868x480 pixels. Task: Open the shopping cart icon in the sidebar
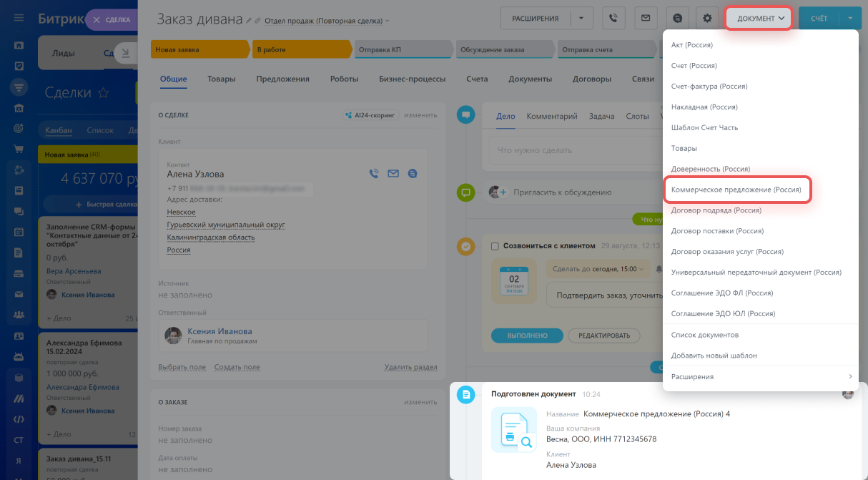tap(19, 150)
